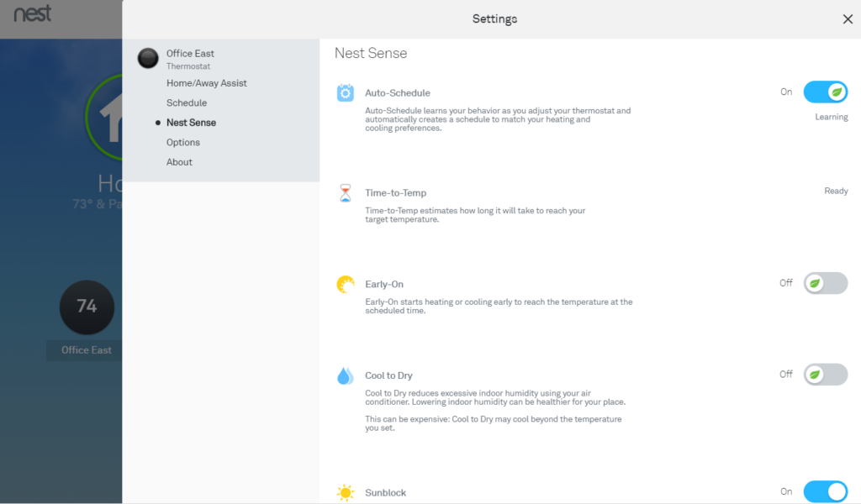
Task: Click the Nest Sense page title
Action: pos(371,53)
